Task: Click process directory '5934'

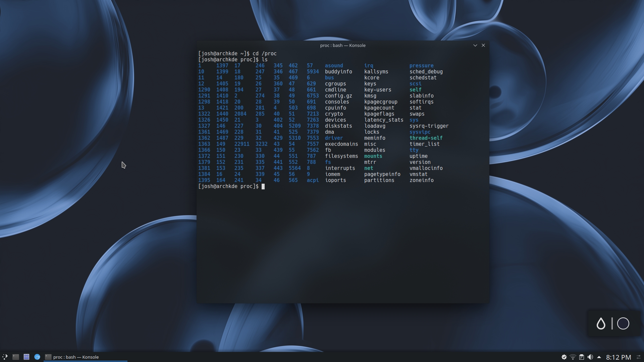Action: pos(313,72)
